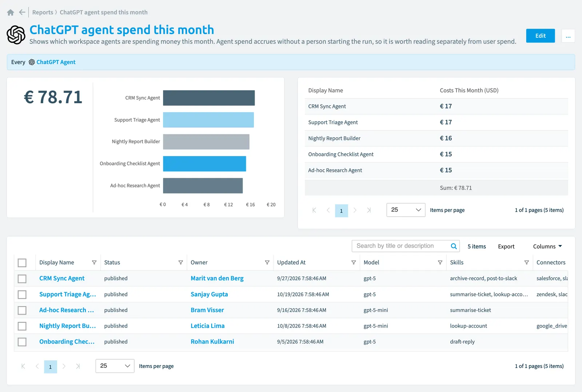Go to previous page in costs table pager

[x=328, y=210]
